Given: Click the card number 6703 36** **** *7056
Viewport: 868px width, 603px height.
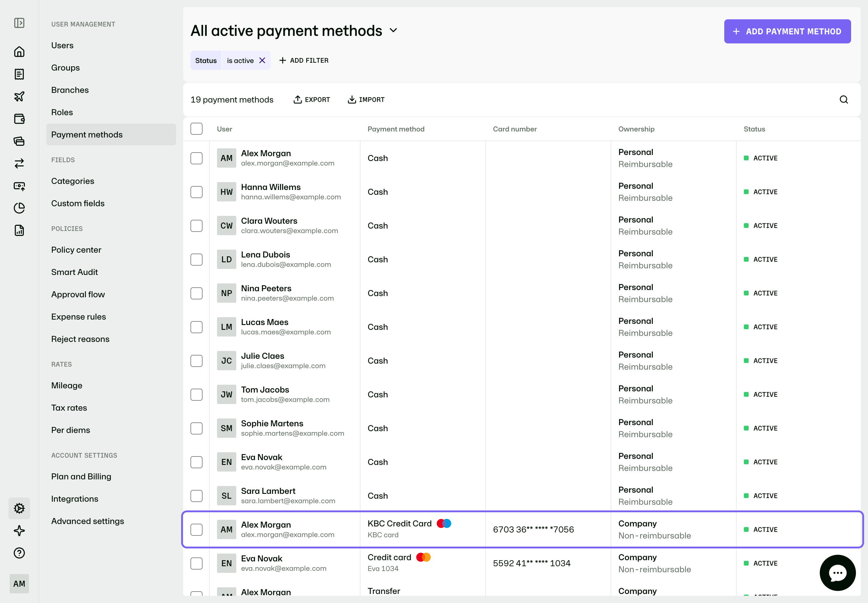Looking at the screenshot, I should [x=533, y=530].
